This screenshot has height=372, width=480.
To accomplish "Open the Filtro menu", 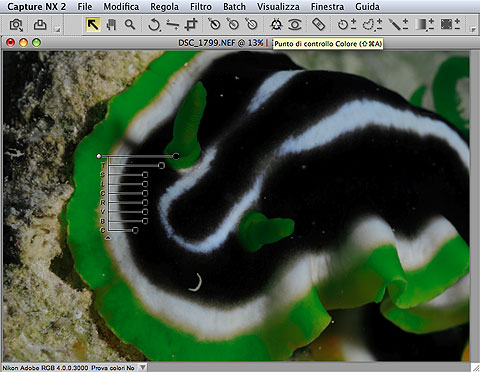I will click(x=201, y=7).
